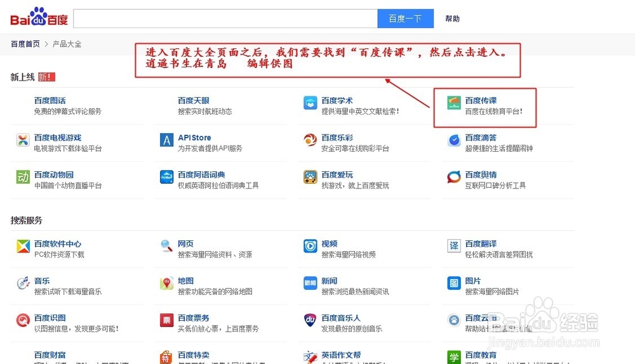
Task: Click the APIStore icon
Action: coord(167,140)
